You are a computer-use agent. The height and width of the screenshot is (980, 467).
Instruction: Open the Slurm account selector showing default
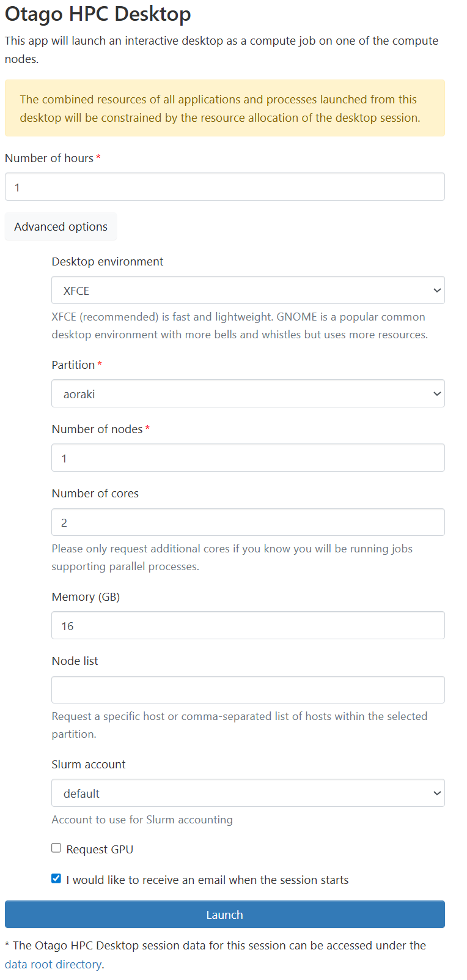coord(248,792)
